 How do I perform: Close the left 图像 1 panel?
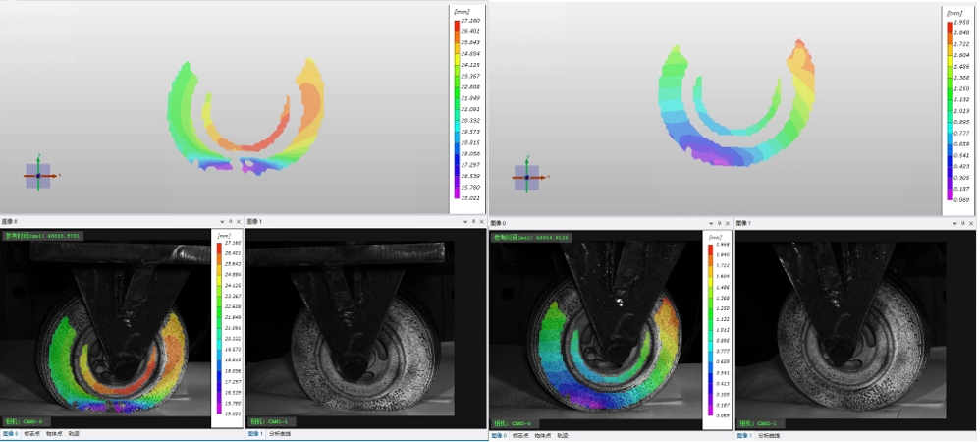pyautogui.click(x=480, y=222)
